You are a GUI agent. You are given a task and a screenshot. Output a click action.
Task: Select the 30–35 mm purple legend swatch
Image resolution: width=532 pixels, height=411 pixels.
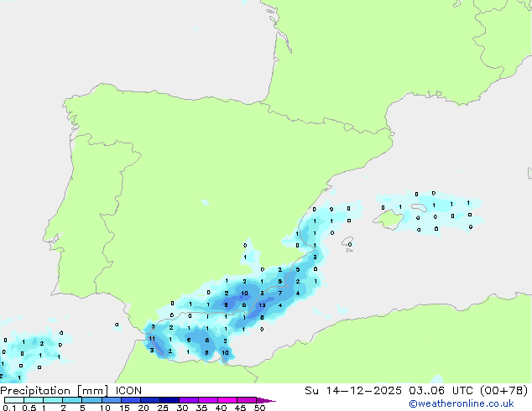[x=189, y=400]
